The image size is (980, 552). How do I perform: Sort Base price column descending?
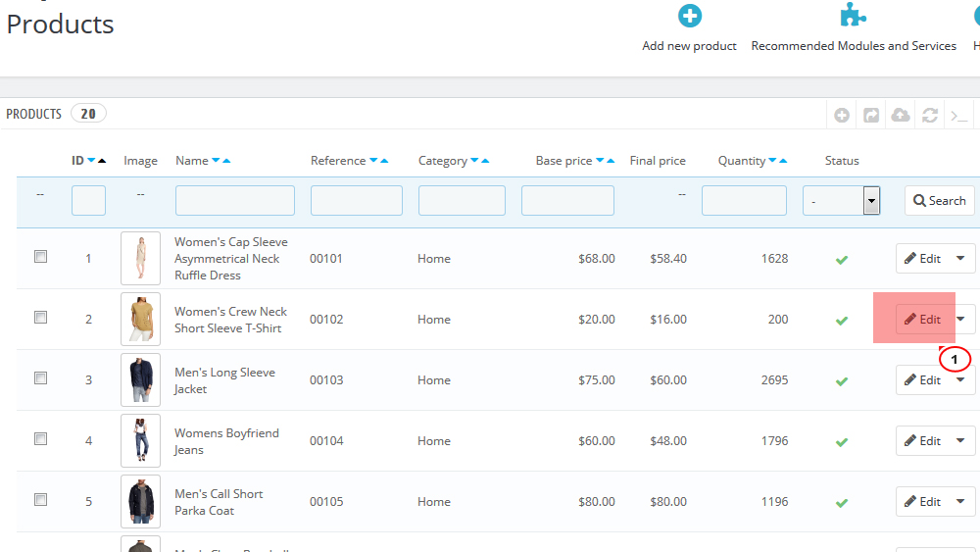click(x=600, y=161)
